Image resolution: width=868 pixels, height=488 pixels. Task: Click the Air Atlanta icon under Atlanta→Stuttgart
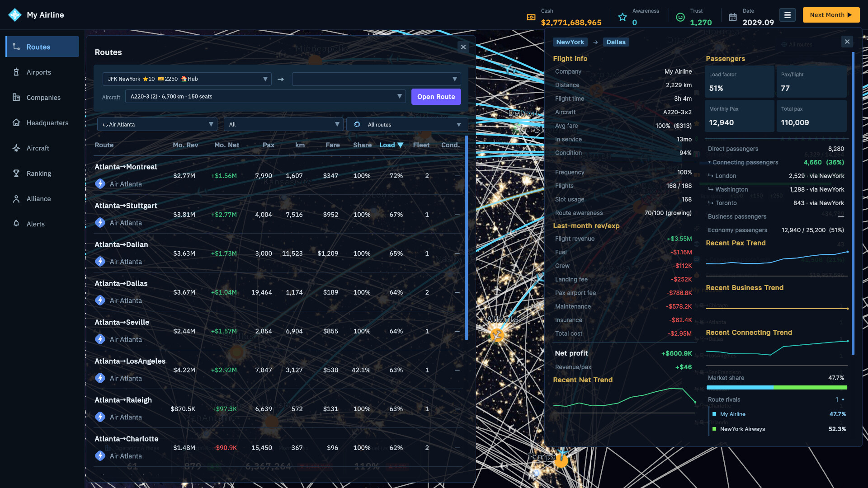(x=100, y=223)
